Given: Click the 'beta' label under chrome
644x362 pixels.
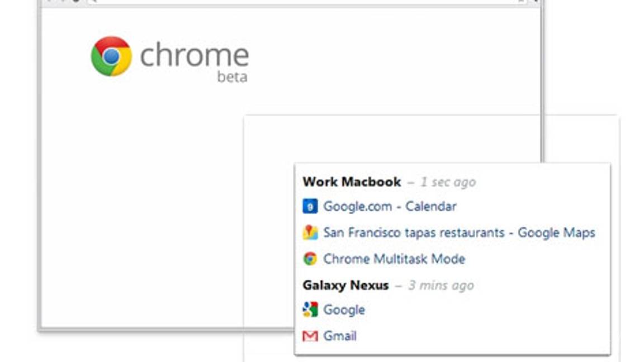Looking at the screenshot, I should coord(232,77).
